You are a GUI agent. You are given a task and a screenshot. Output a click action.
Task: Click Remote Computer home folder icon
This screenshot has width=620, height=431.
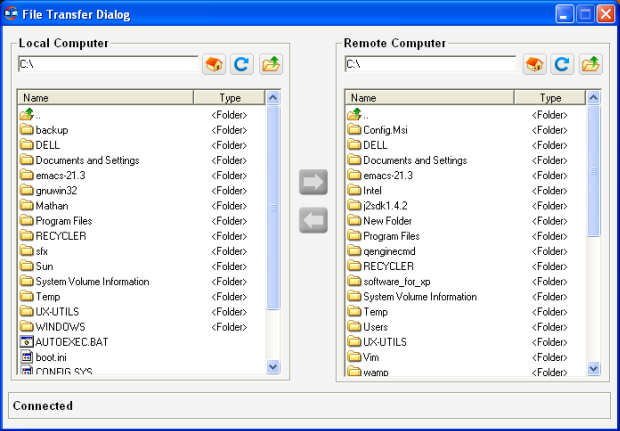click(x=535, y=64)
